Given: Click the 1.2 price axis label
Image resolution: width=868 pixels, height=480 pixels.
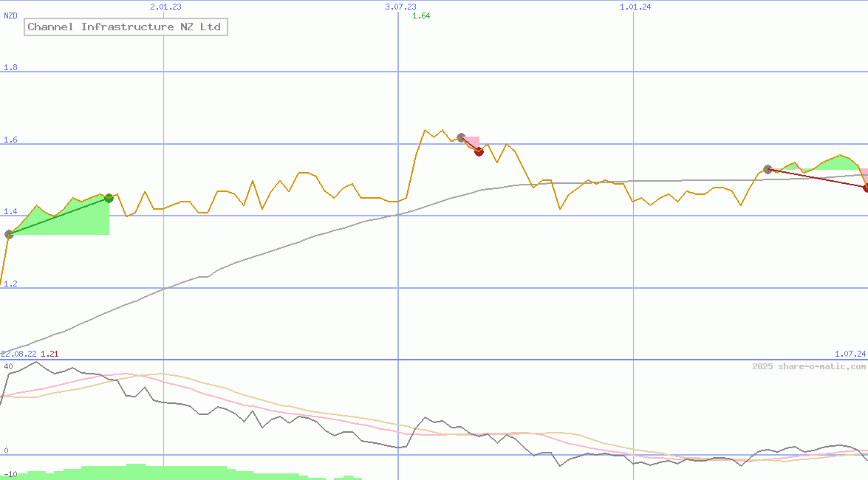Looking at the screenshot, I should 10,284.
